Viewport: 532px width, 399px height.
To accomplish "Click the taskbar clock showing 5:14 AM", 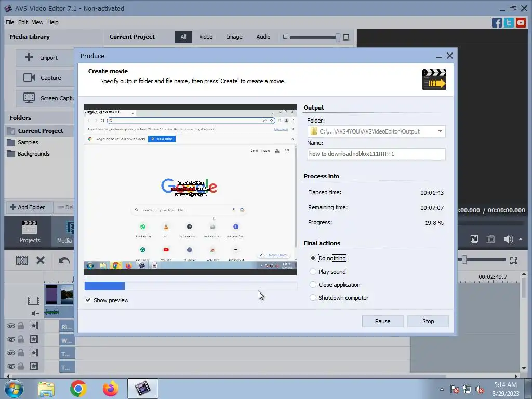I will point(506,385).
